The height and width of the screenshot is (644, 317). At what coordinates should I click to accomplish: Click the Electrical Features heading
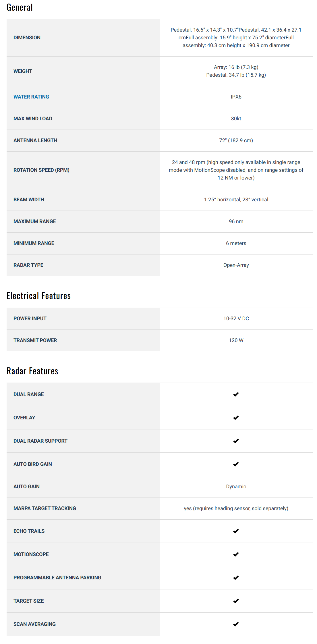38,296
